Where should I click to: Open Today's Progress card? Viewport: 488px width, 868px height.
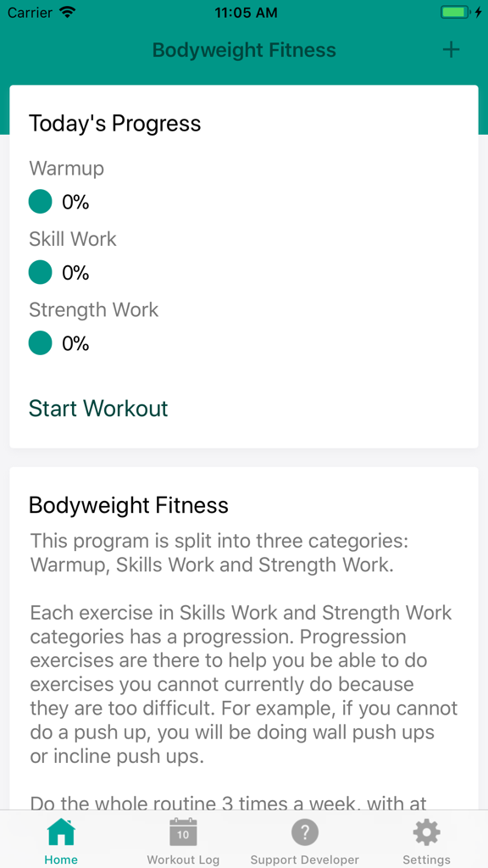pyautogui.click(x=114, y=123)
